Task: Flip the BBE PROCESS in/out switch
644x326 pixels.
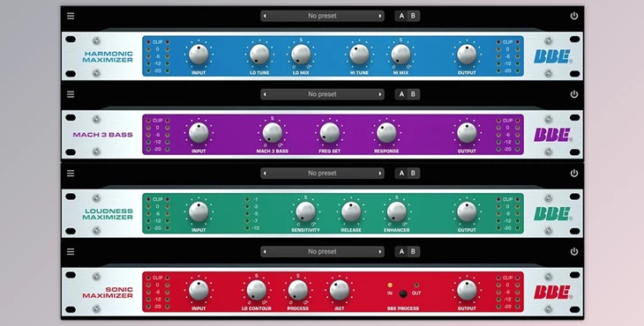Action: [403, 293]
